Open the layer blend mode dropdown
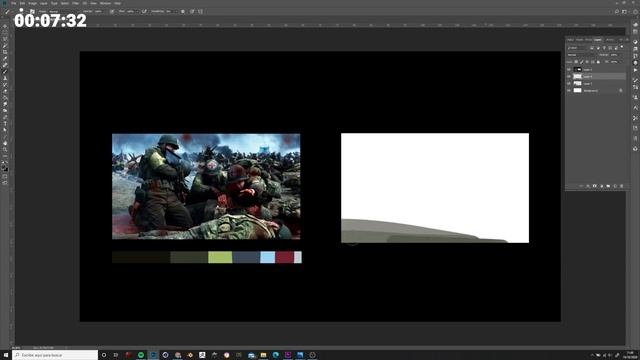The width and height of the screenshot is (640, 360). (582, 55)
